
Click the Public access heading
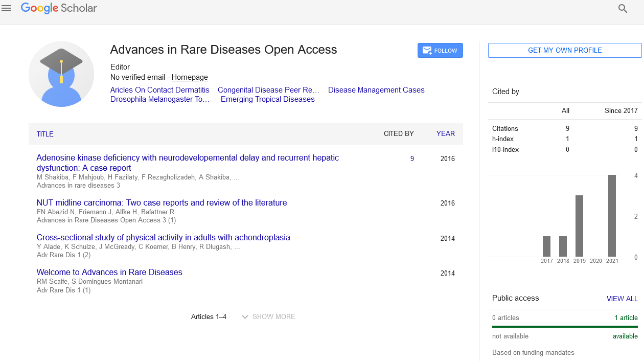pos(515,298)
